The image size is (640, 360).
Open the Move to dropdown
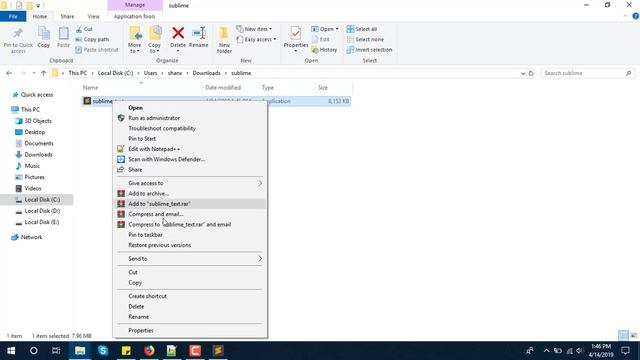click(135, 40)
